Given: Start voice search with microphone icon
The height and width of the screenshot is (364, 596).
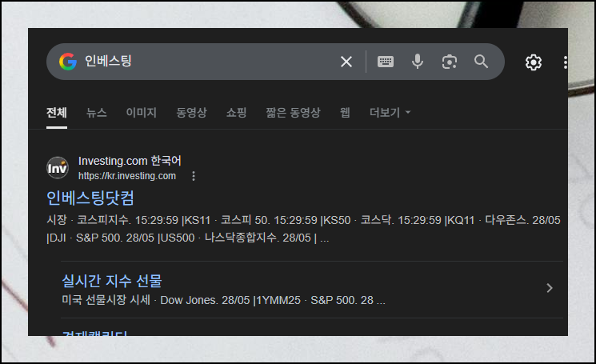Looking at the screenshot, I should 418,62.
